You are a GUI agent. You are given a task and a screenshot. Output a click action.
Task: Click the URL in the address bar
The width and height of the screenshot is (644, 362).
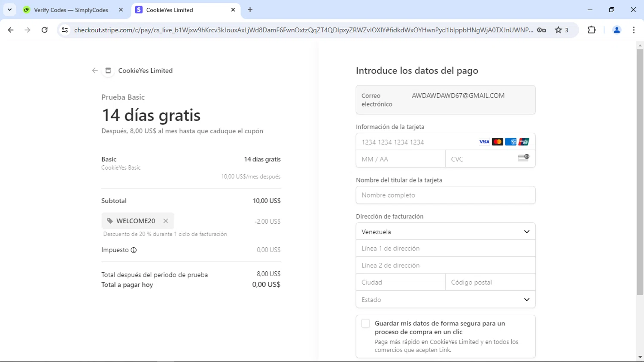pos(304,30)
